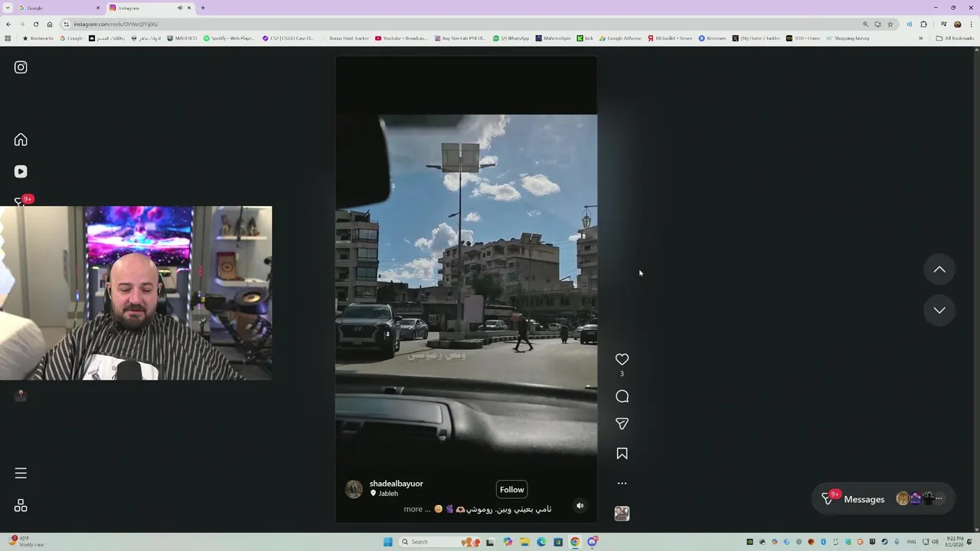The height and width of the screenshot is (551, 980).
Task: Open the Spotify Web Player bookmark
Action: (229, 38)
